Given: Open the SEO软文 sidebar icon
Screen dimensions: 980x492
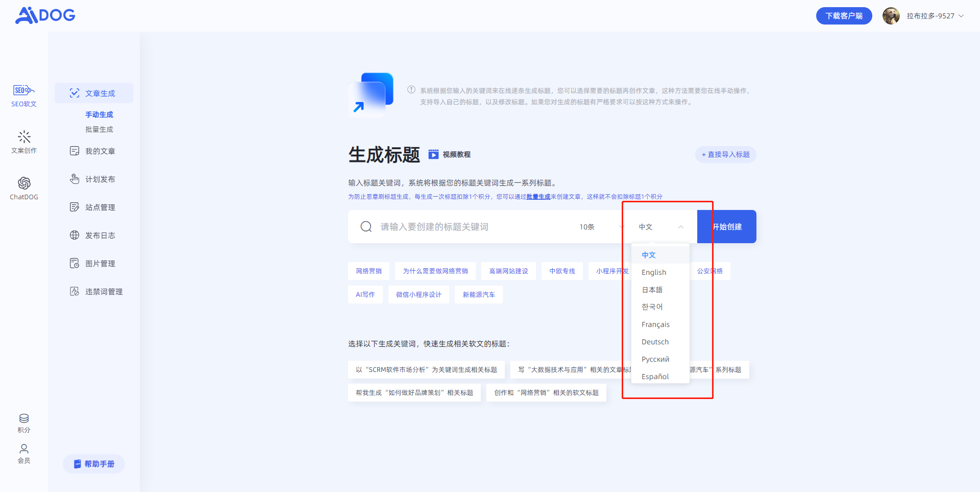Looking at the screenshot, I should coord(24,90).
